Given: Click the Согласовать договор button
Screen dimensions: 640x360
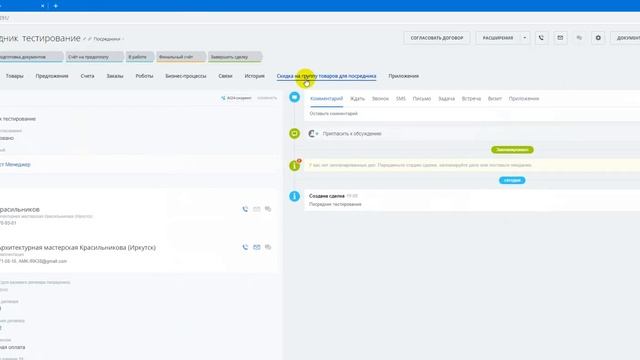Looking at the screenshot, I should coord(437,38).
